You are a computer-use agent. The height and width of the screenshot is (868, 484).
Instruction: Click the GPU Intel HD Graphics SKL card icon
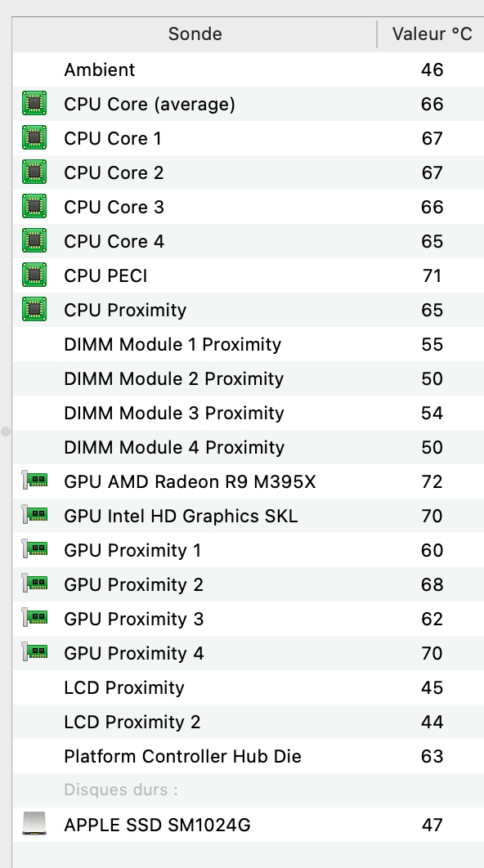(x=34, y=515)
